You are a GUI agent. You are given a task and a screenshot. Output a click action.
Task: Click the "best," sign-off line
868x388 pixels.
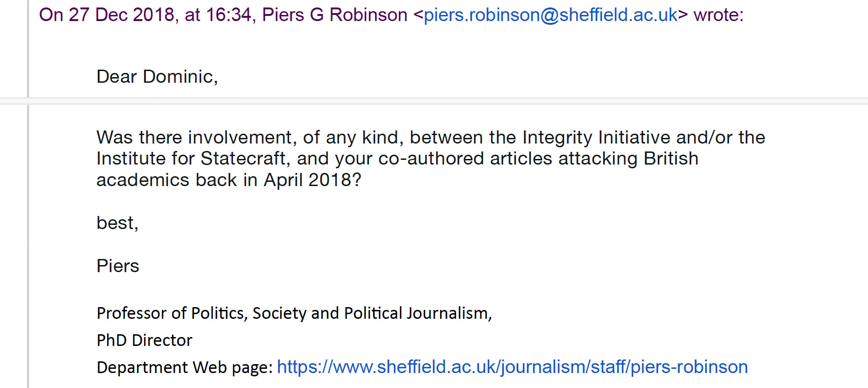(117, 223)
